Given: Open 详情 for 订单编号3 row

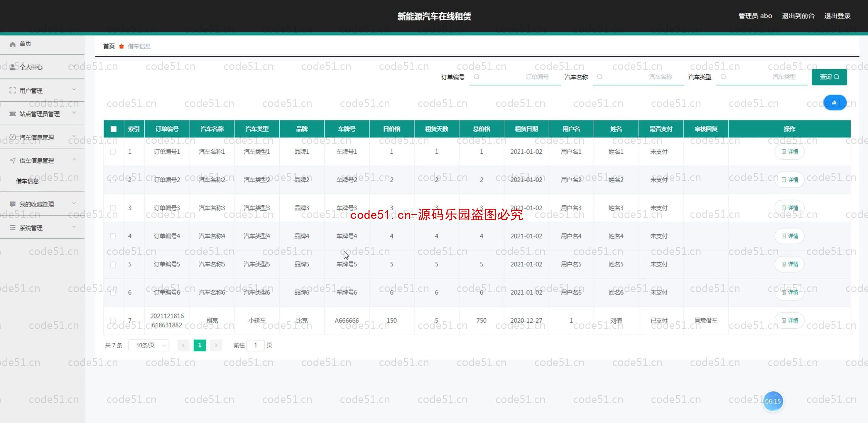Looking at the screenshot, I should coord(789,208).
